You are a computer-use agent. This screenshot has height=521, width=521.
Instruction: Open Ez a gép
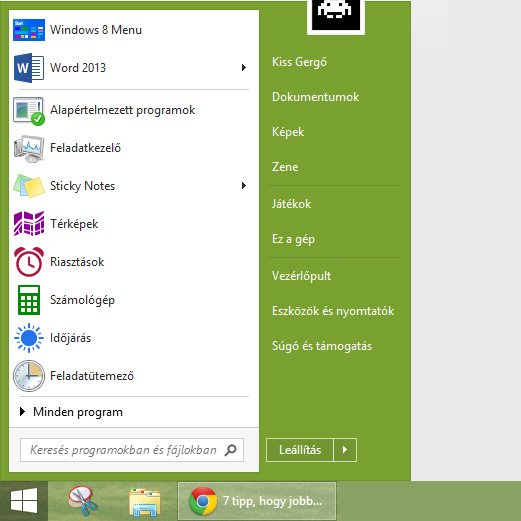[x=293, y=239]
